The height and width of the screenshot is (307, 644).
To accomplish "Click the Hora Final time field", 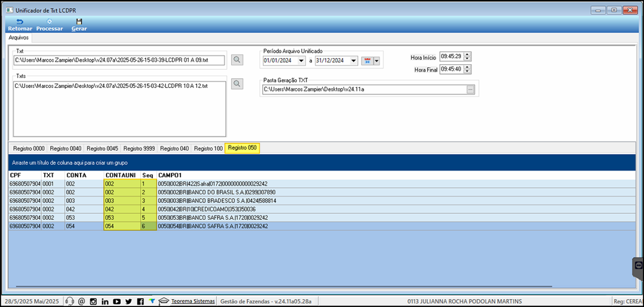I will [x=452, y=69].
